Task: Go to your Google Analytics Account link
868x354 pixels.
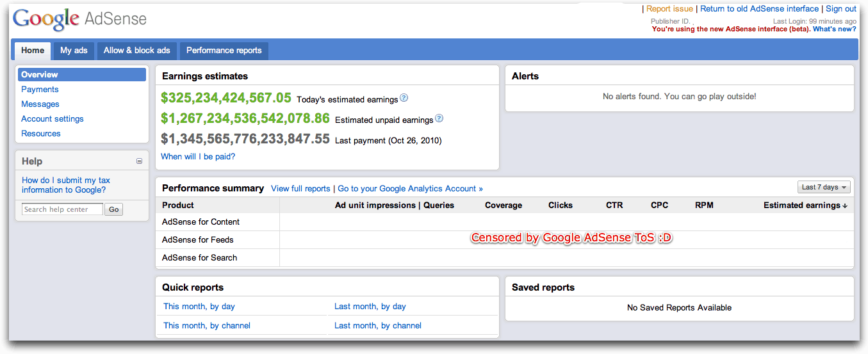Action: (410, 189)
